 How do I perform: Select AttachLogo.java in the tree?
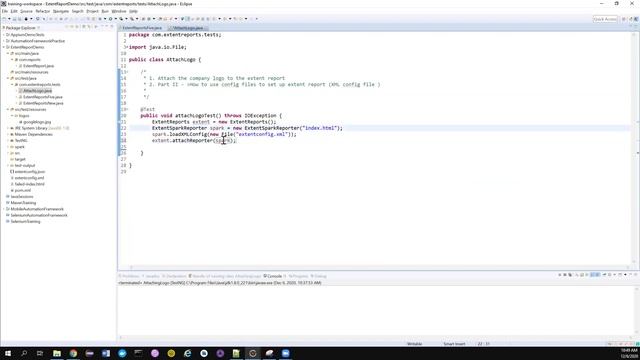37,91
